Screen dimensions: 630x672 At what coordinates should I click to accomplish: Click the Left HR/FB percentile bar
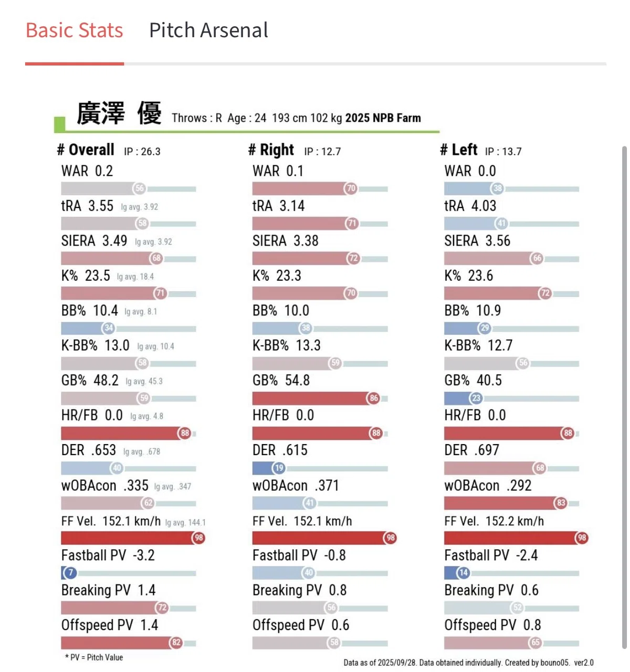(x=512, y=433)
